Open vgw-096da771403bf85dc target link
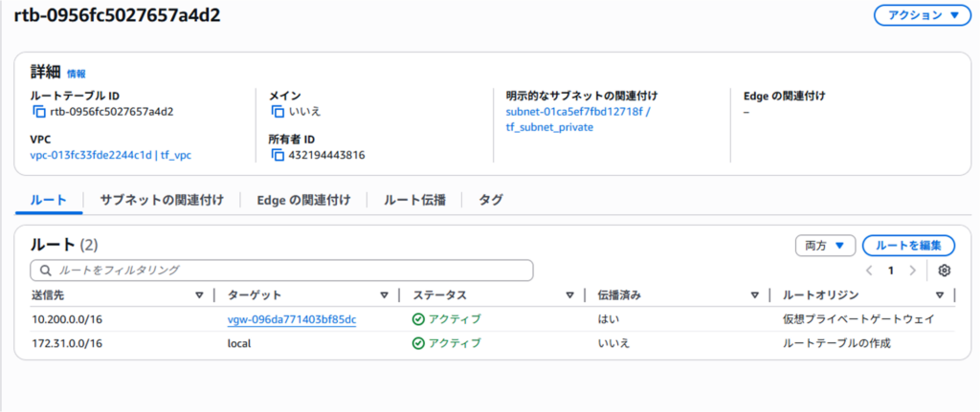This screenshot has height=412, width=980. pyautogui.click(x=292, y=319)
